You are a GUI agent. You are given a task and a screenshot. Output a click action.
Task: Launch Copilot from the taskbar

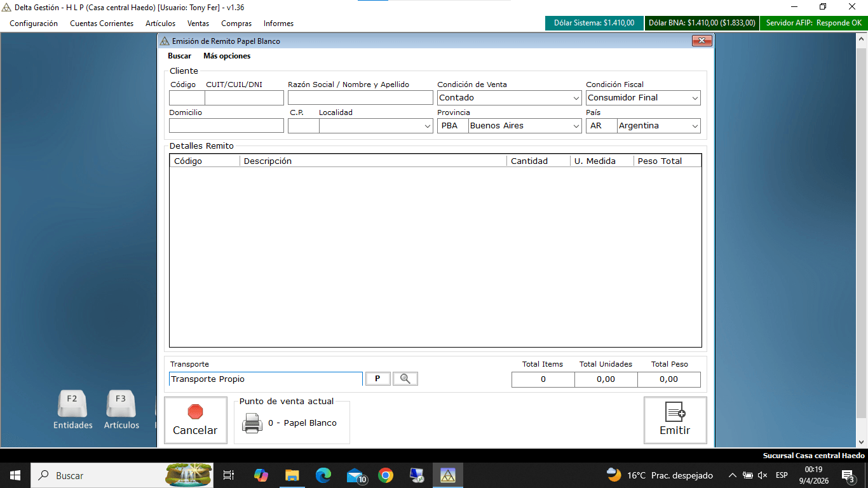261,475
